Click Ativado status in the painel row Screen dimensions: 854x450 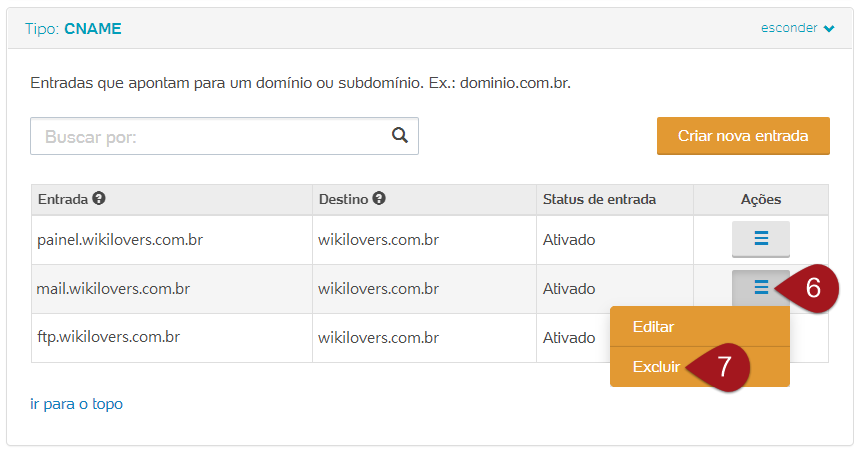tap(569, 240)
